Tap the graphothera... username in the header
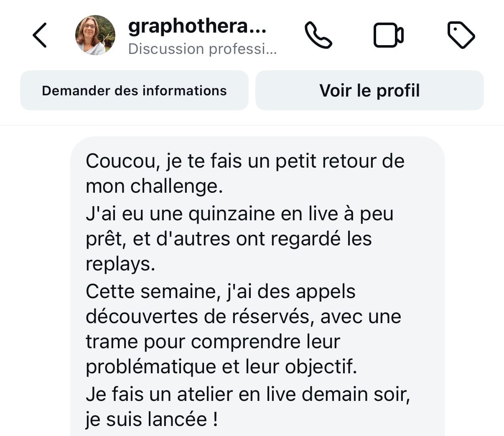 click(197, 26)
